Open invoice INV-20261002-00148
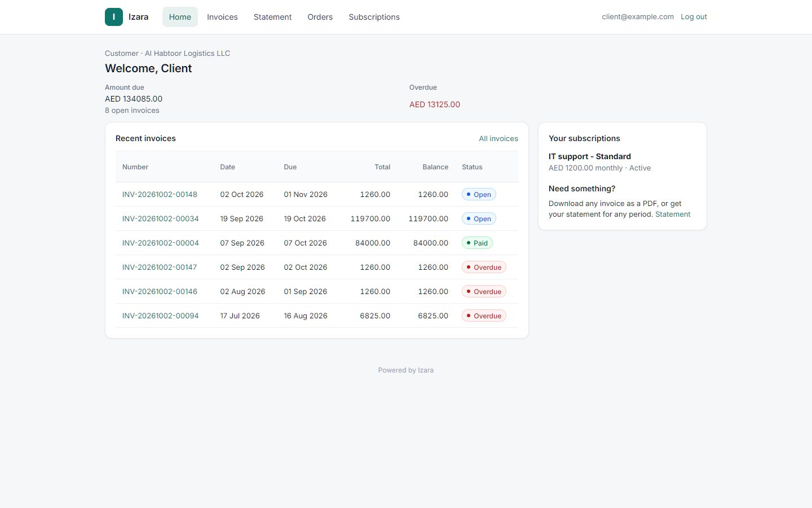The width and height of the screenshot is (812, 508). [160, 194]
